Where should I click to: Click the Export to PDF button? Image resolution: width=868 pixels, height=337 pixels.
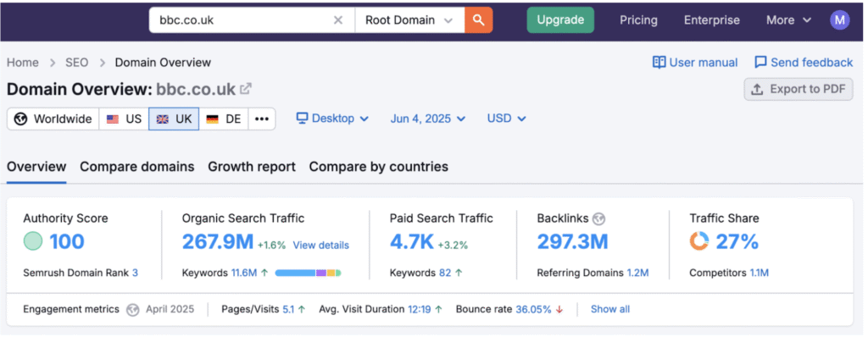[x=798, y=89]
